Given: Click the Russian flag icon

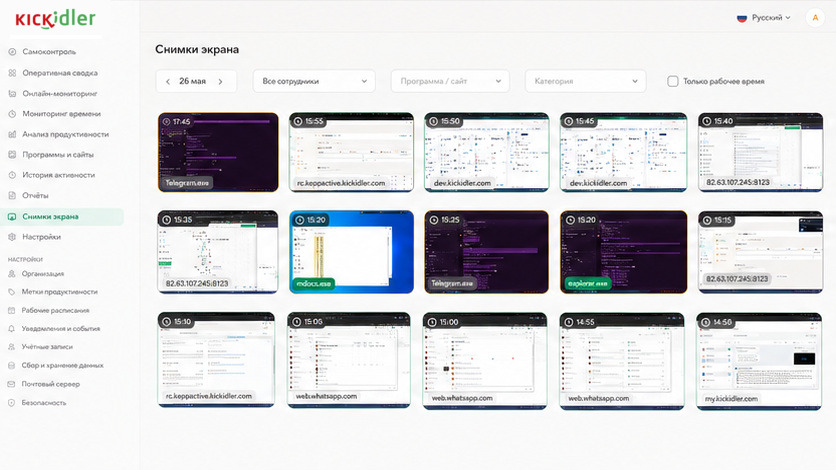Looking at the screenshot, I should point(742,18).
